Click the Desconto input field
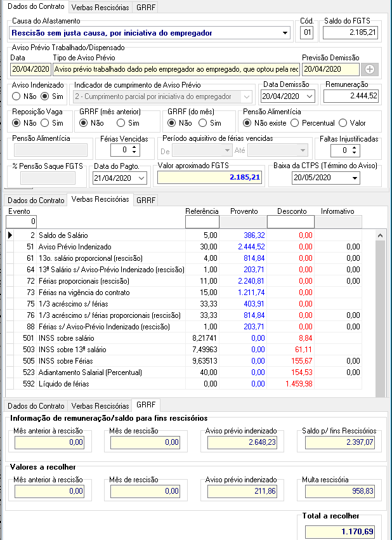Screen dimensions: 392x540 [x=291, y=222]
